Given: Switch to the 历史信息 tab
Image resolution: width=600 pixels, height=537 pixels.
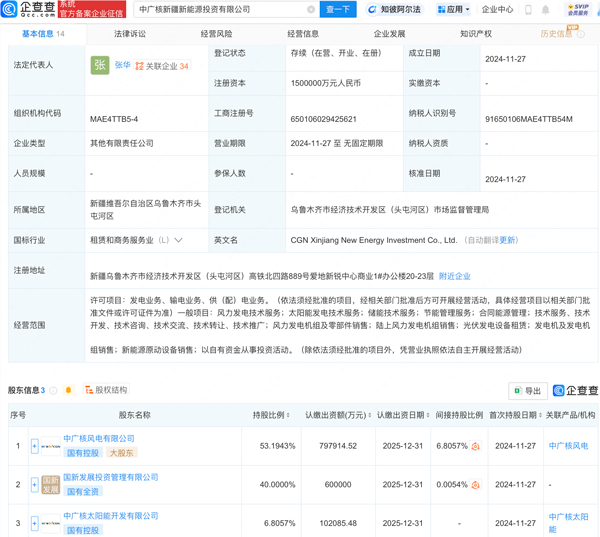Looking at the screenshot, I should click(556, 34).
